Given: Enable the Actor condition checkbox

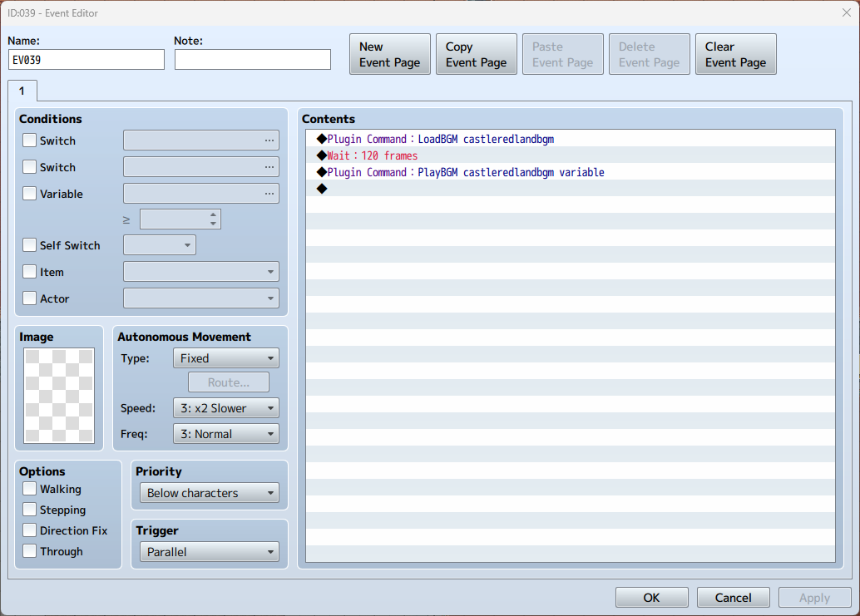Looking at the screenshot, I should 30,298.
